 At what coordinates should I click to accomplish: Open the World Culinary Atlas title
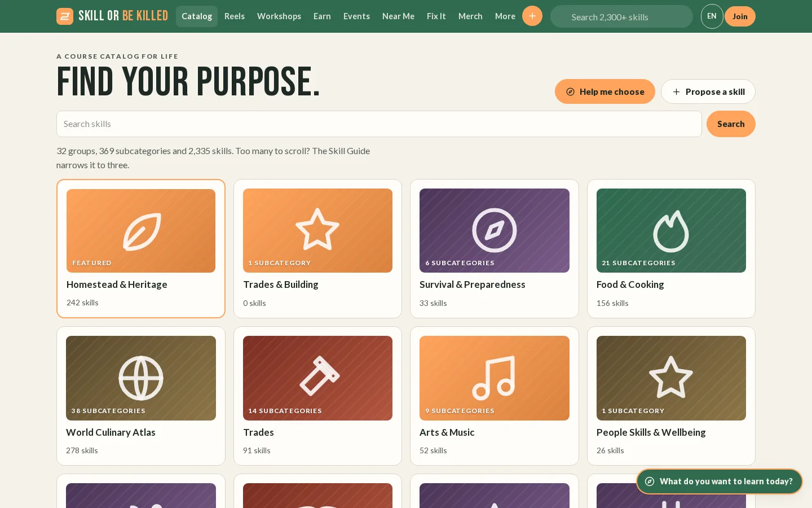[x=111, y=432]
